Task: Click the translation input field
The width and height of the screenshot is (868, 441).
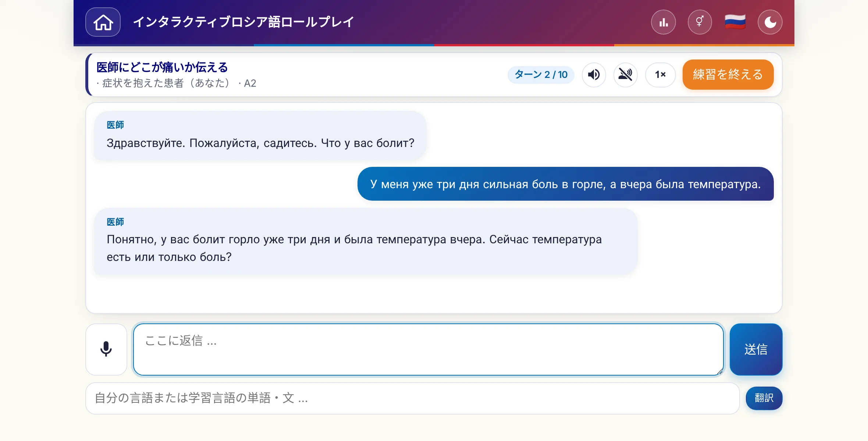Action: point(413,398)
